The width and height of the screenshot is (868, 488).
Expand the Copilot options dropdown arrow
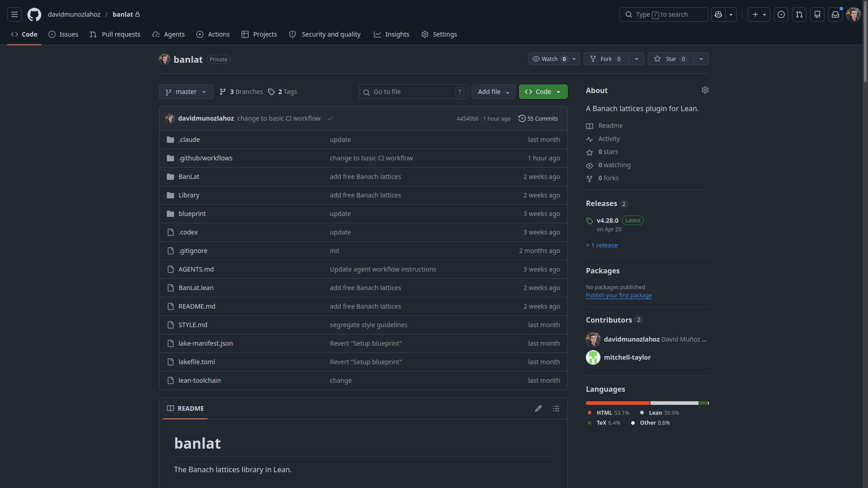731,14
